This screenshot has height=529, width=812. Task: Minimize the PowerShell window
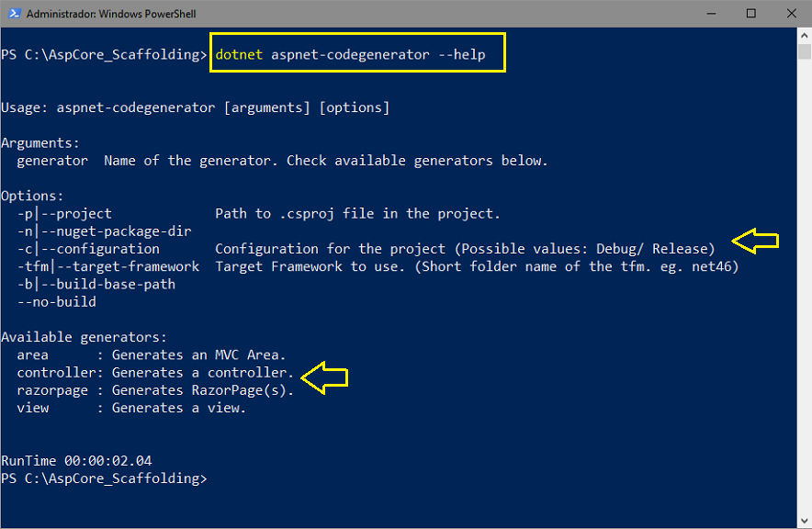[711, 14]
